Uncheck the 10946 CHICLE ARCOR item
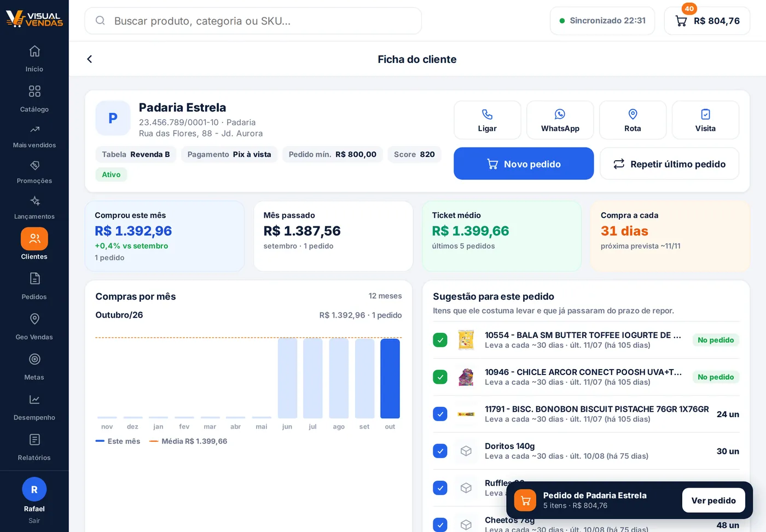 [x=440, y=377]
